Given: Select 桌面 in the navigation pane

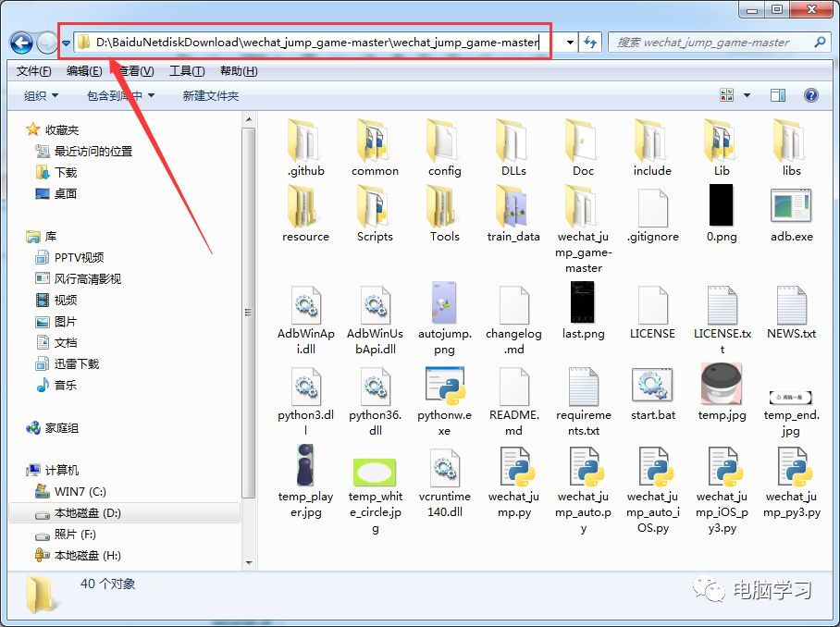Looking at the screenshot, I should point(56,194).
